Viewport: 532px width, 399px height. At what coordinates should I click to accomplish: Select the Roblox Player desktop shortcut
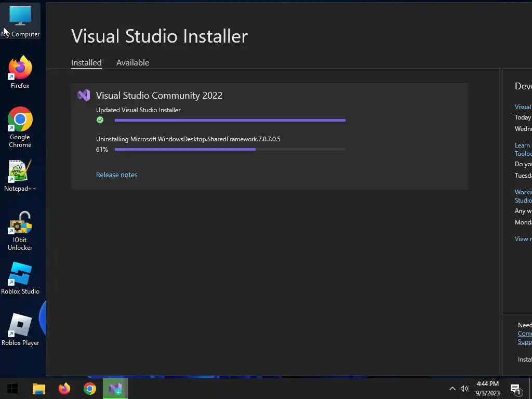point(20,329)
